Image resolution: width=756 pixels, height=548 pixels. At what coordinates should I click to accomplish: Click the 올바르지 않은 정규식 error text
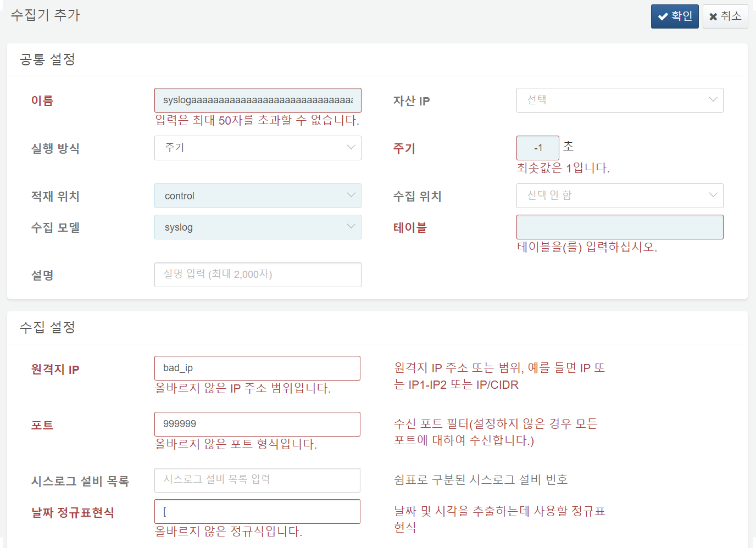(229, 532)
